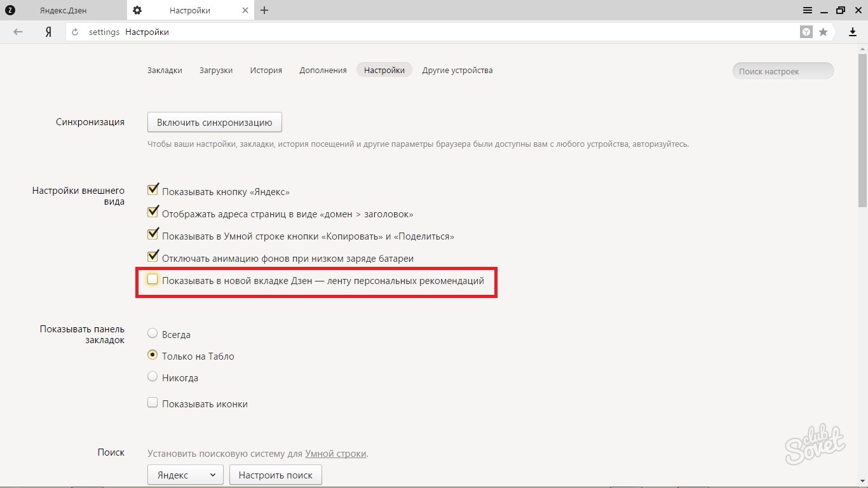Click the address bar showing settings
This screenshot has width=868, height=488.
[x=432, y=32]
